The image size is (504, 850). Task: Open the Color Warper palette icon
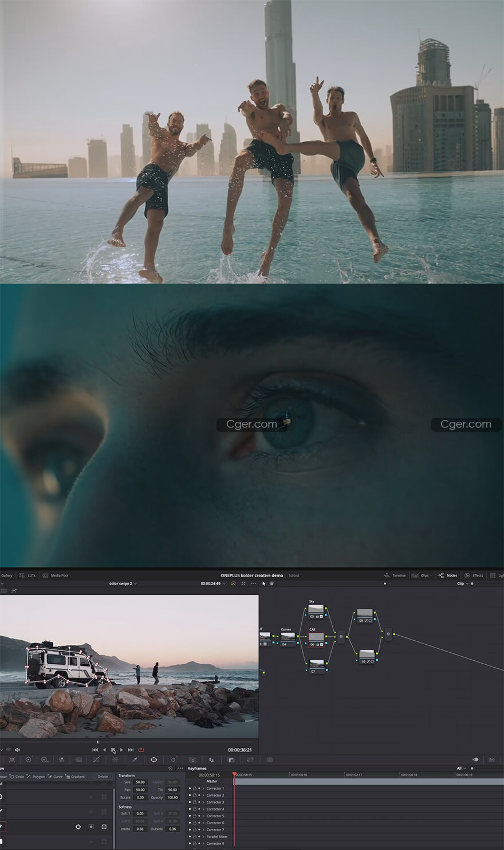(x=115, y=760)
